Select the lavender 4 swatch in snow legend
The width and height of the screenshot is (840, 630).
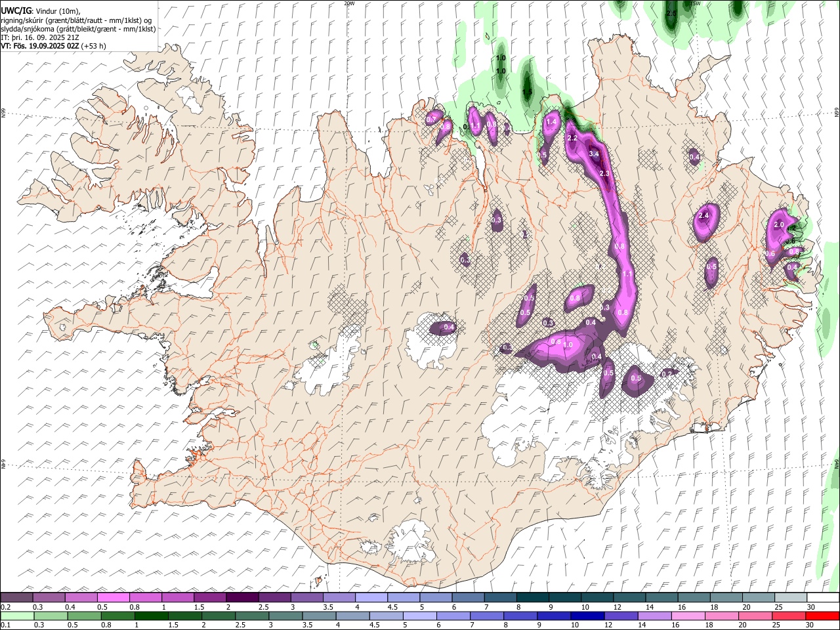(371, 598)
